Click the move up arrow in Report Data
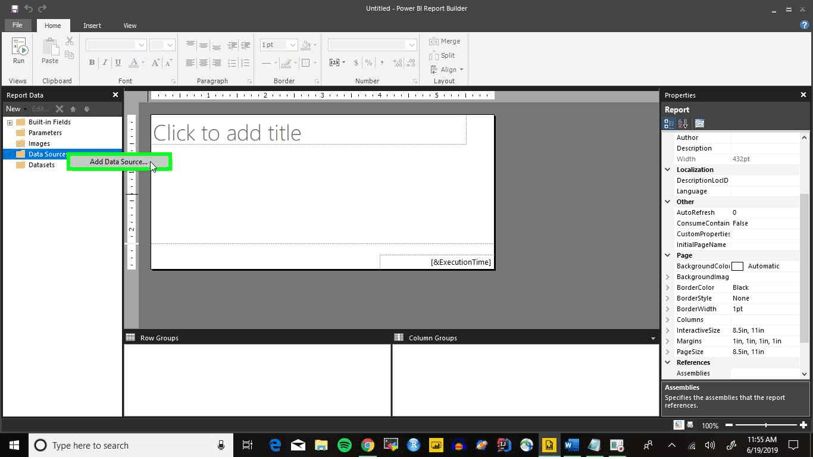 click(73, 109)
